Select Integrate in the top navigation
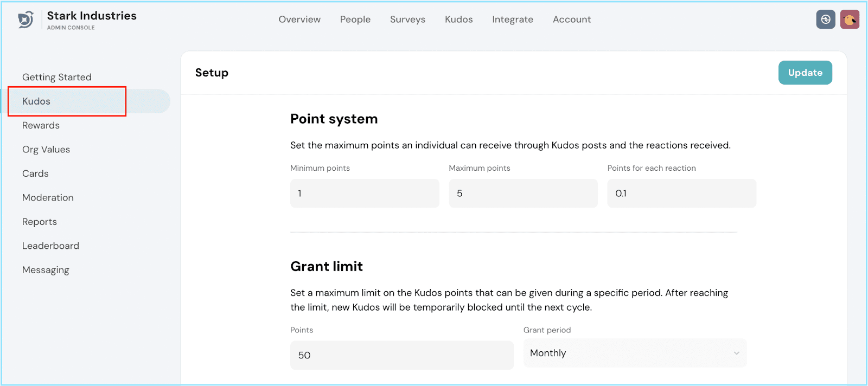 pos(512,20)
